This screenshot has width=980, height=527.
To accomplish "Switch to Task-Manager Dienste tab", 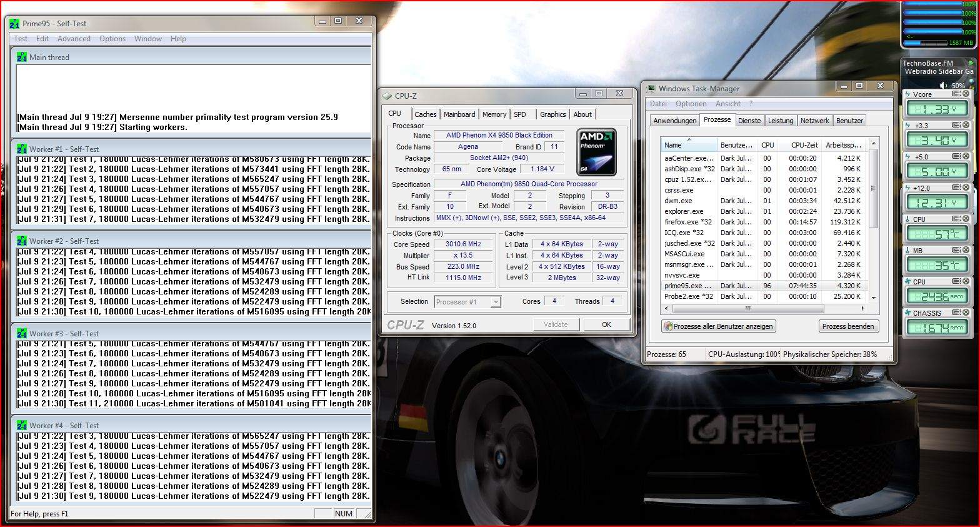I will pyautogui.click(x=749, y=121).
